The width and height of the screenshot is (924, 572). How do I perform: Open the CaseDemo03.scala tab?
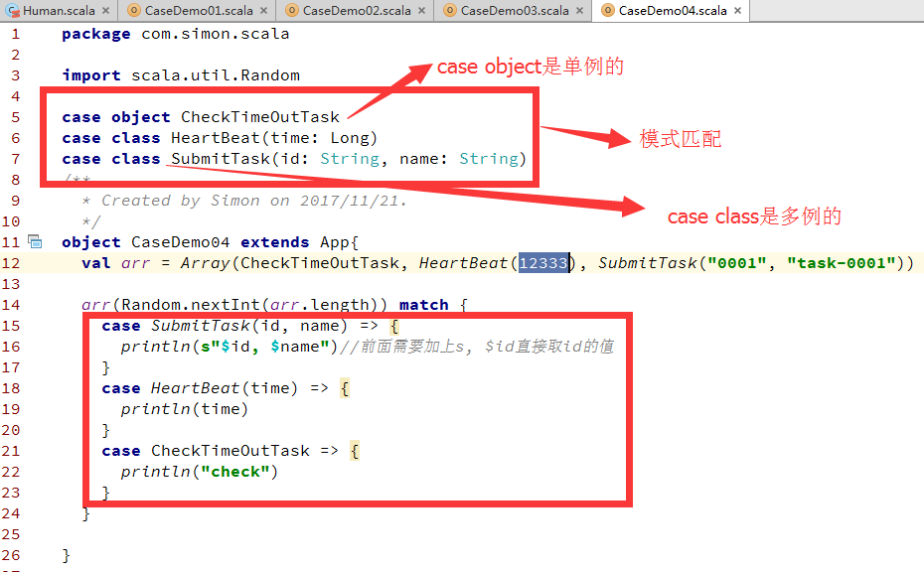(x=515, y=11)
